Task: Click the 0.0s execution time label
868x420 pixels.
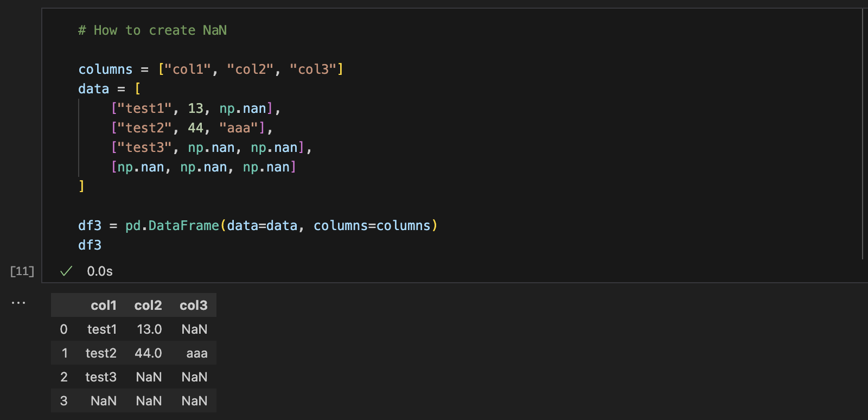Action: (100, 271)
